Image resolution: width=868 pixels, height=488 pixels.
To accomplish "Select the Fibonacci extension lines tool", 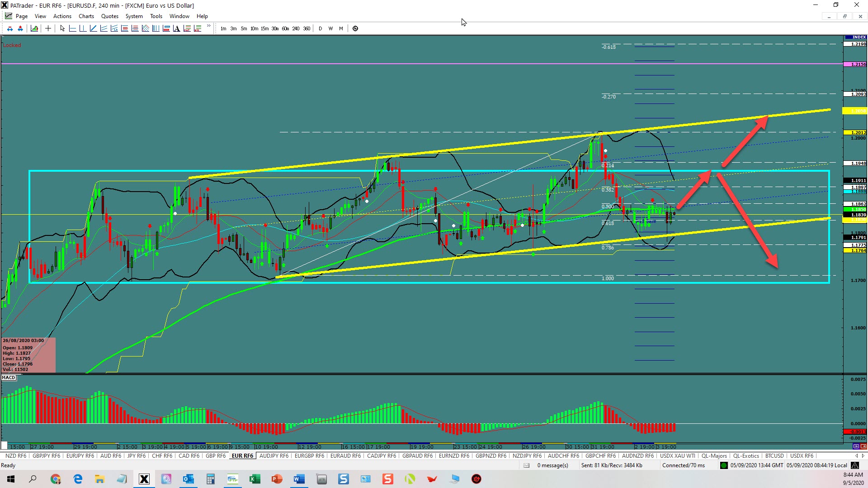I will (x=135, y=28).
